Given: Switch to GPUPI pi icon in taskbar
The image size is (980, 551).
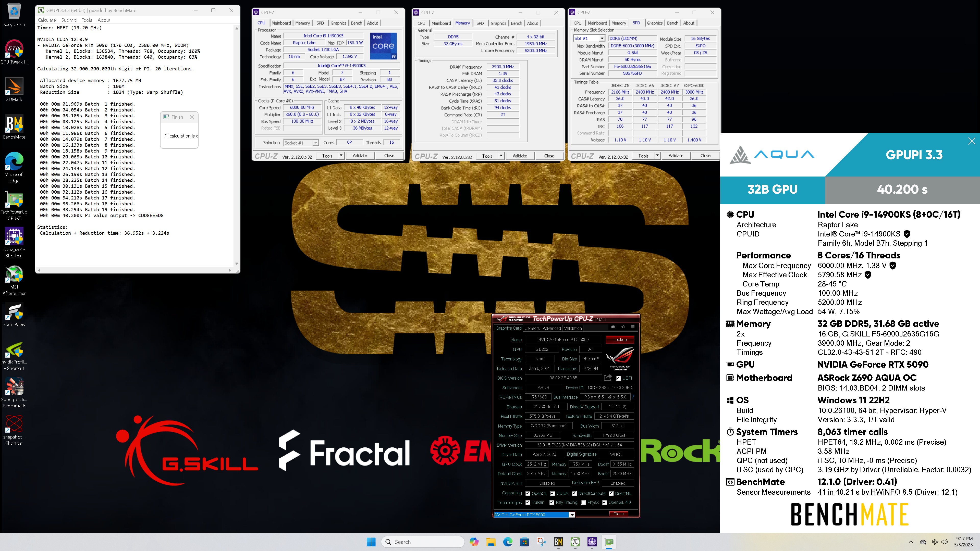Looking at the screenshot, I should coord(575,542).
